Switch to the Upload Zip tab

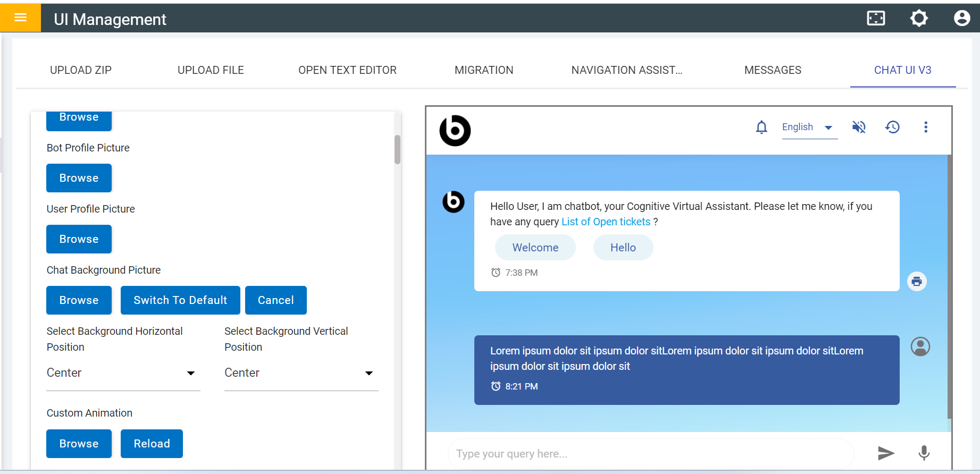click(81, 70)
